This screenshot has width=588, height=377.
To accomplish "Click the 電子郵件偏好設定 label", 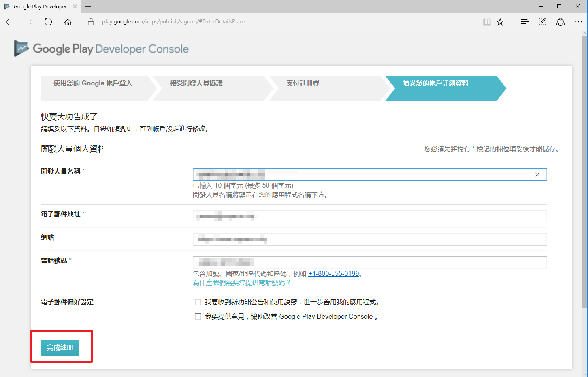I will click(67, 302).
